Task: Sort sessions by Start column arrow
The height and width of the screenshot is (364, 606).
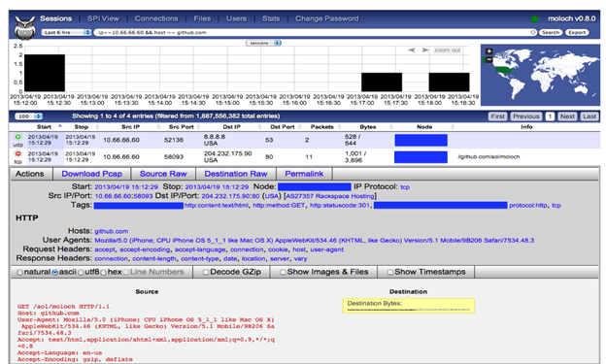Action: [60, 126]
